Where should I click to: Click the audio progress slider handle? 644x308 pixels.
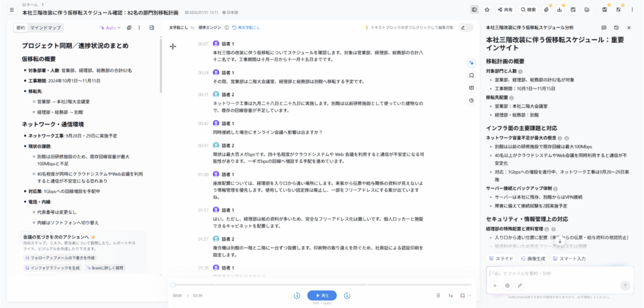point(173,285)
